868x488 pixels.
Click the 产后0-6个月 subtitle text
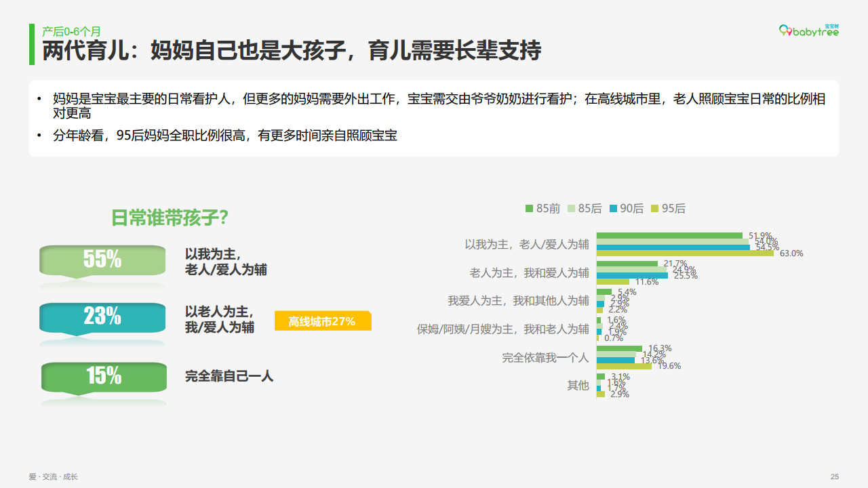click(x=71, y=31)
